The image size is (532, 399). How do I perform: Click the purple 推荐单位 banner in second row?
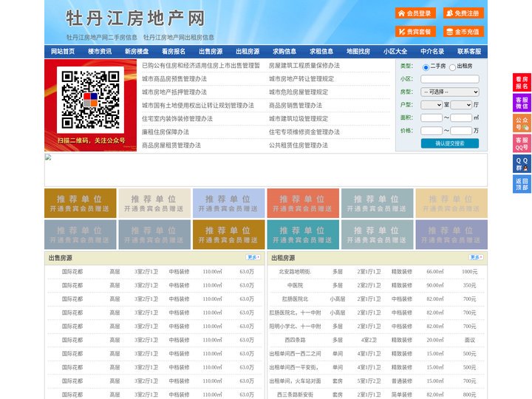pos(451,234)
